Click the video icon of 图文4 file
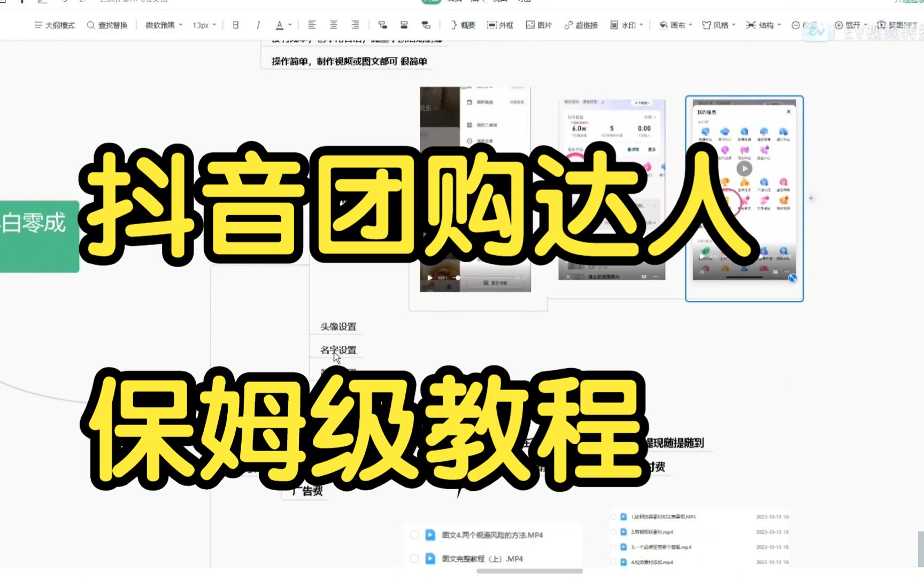 [430, 535]
